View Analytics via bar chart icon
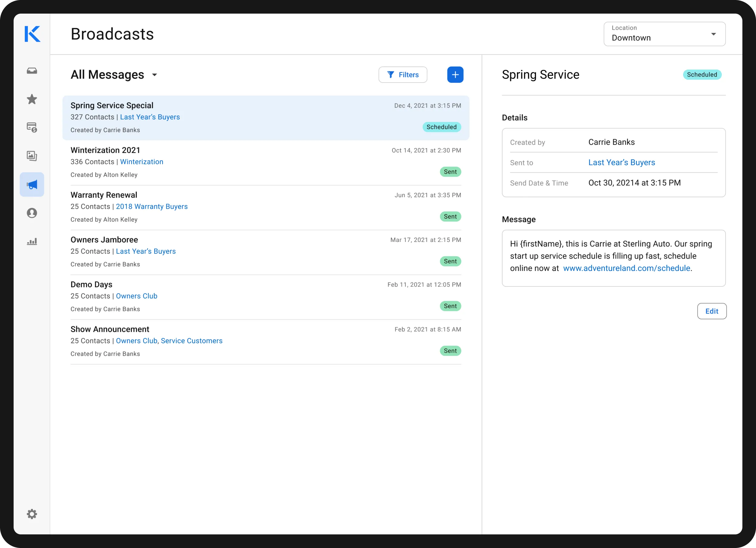The image size is (756, 548). coord(32,242)
